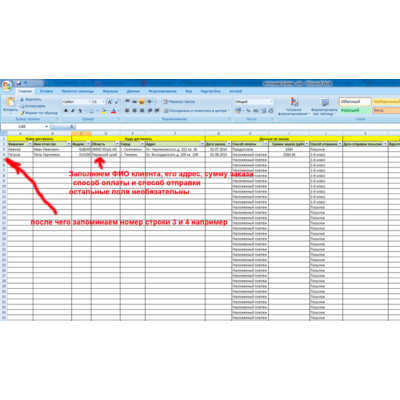The width and height of the screenshot is (400, 400).
Task: Click the Office button logo
Action: (7, 86)
